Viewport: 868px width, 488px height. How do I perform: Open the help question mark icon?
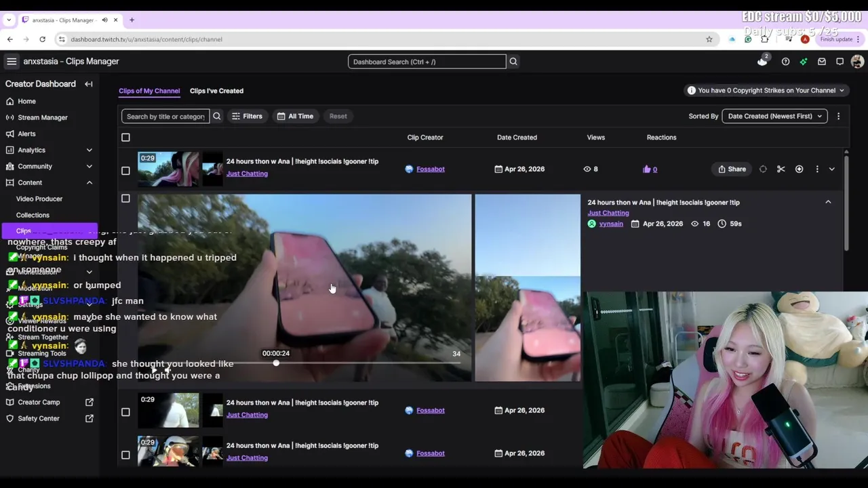tap(785, 62)
